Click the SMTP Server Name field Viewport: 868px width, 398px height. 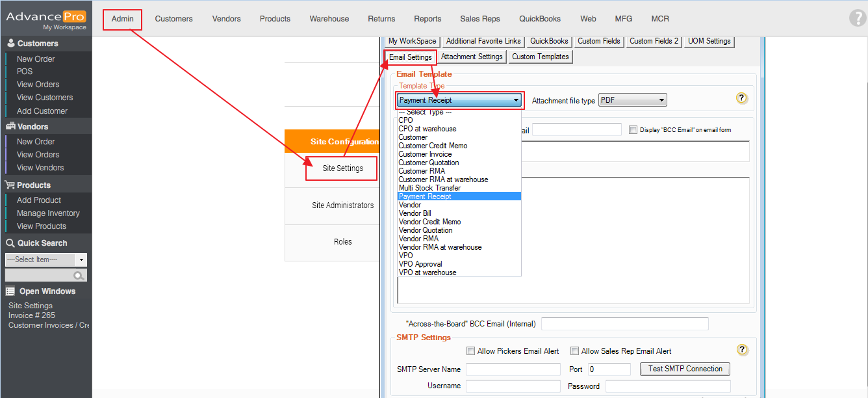(x=513, y=369)
